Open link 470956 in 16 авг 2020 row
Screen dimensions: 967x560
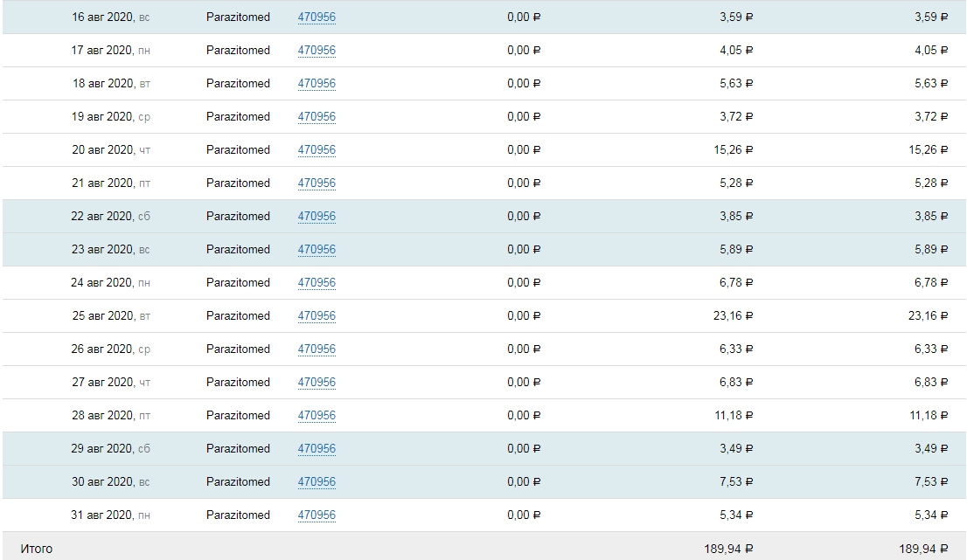pyautogui.click(x=317, y=17)
